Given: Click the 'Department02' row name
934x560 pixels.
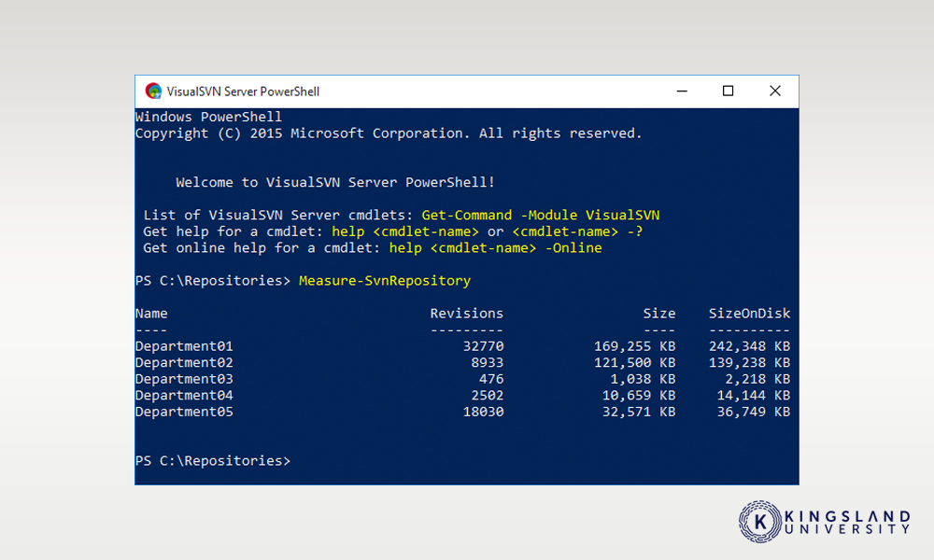Looking at the screenshot, I should [x=184, y=362].
